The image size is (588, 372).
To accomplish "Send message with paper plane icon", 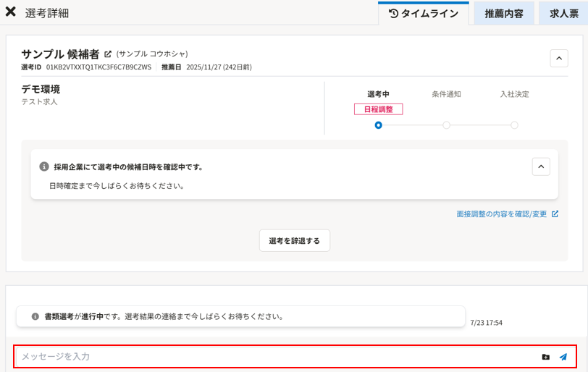I will coord(563,357).
